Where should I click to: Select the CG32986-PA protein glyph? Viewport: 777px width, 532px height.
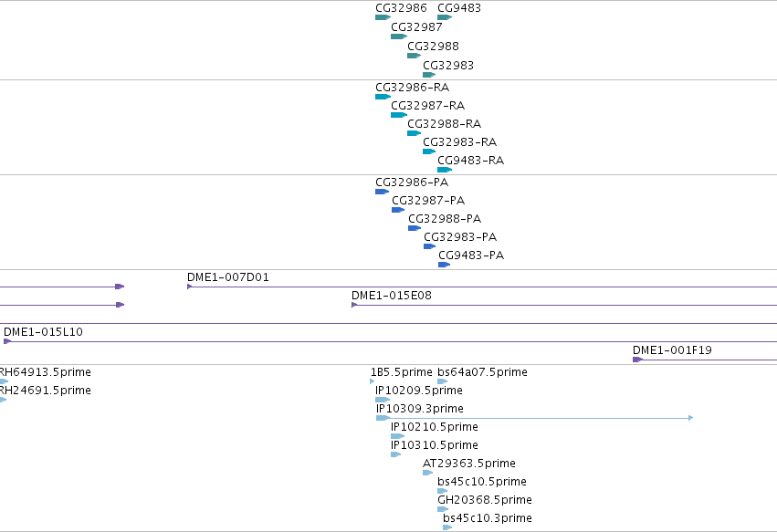pos(382,192)
